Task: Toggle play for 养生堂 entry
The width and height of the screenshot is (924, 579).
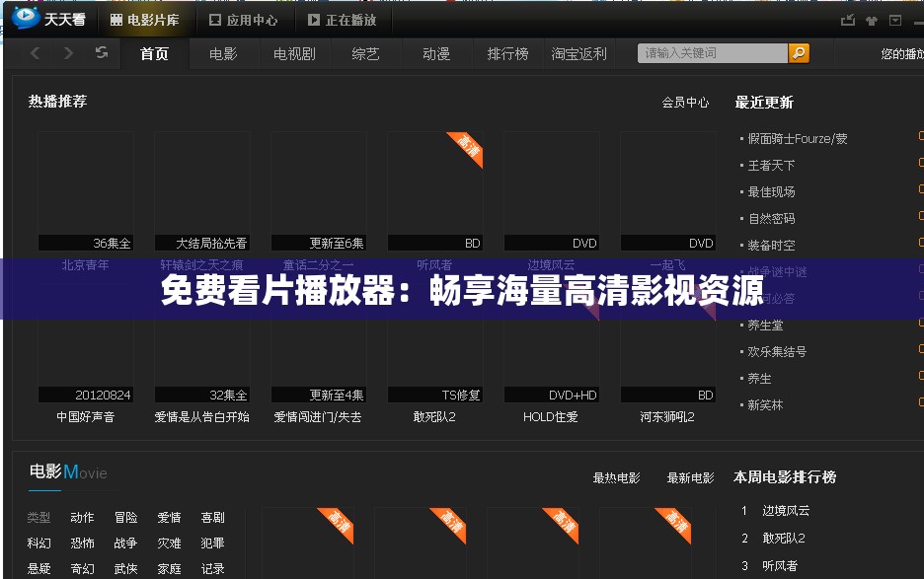Action: click(x=919, y=325)
